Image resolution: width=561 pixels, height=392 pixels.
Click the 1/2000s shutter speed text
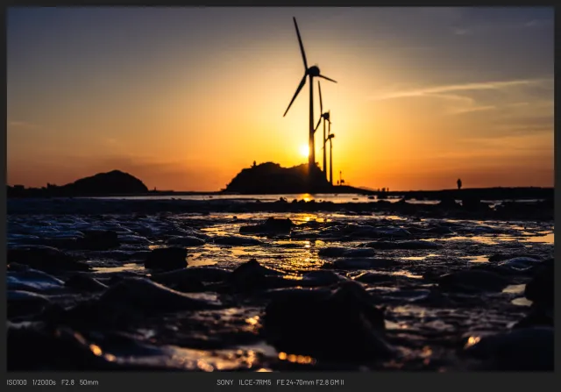(x=44, y=382)
